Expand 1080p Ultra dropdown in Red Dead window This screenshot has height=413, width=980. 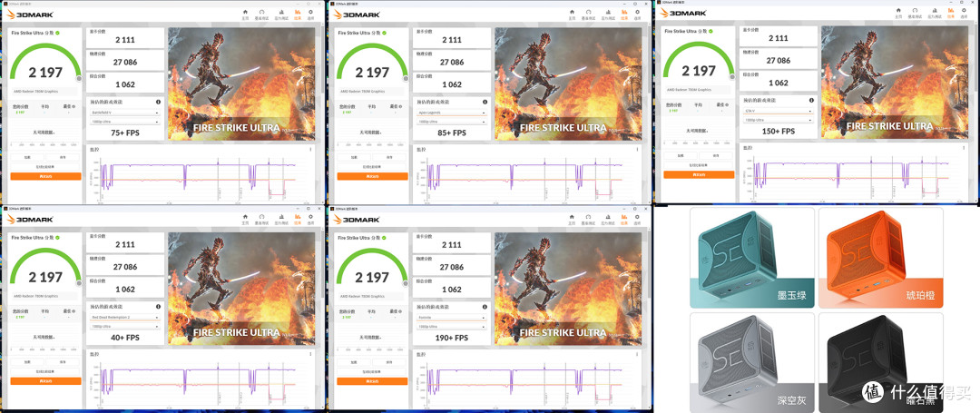tap(123, 327)
